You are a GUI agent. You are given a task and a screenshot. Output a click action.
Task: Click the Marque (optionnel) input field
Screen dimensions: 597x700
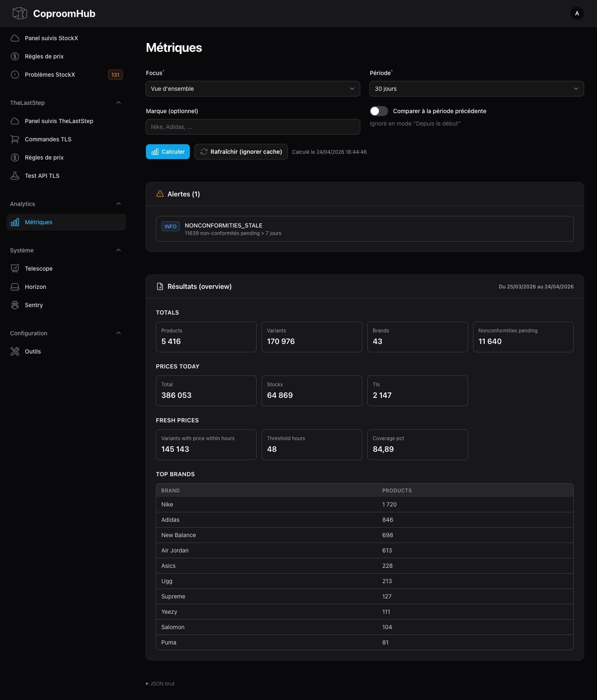(x=253, y=127)
